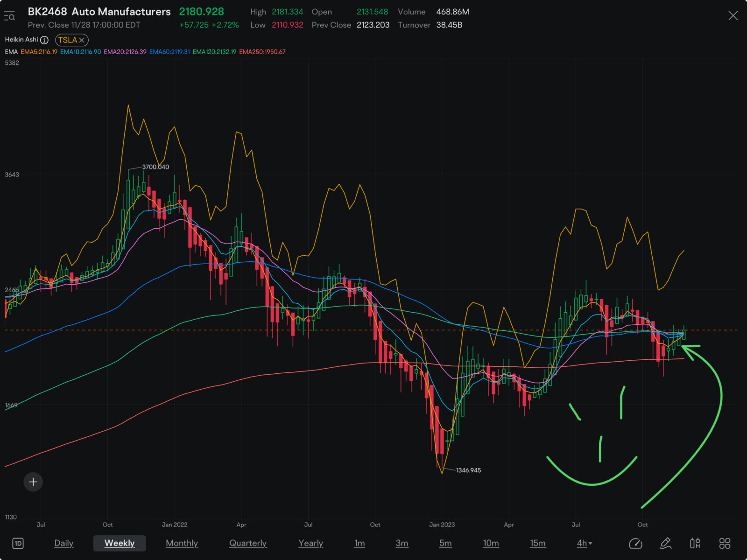The image size is (747, 560).
Task: Click the current price 2180.928
Action: click(x=202, y=12)
